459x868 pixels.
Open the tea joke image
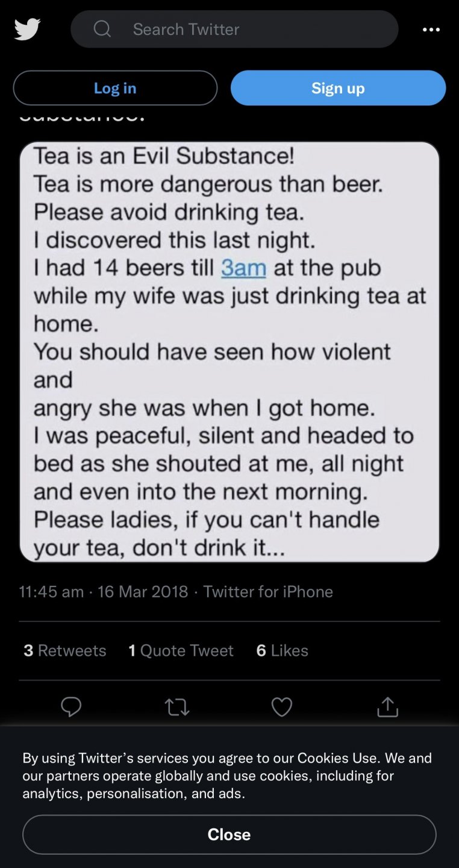[230, 352]
